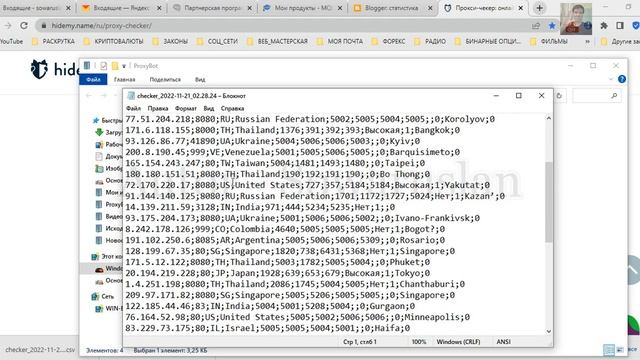Open Загрузки folder in Explorer sidebar
The height and width of the screenshot is (360, 640).
(x=109, y=132)
